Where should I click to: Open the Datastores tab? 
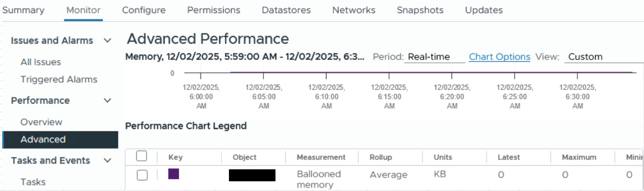pos(286,10)
